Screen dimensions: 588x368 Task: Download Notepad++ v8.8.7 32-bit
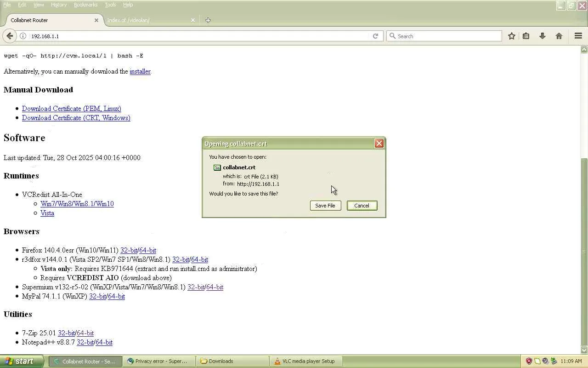[85, 342]
